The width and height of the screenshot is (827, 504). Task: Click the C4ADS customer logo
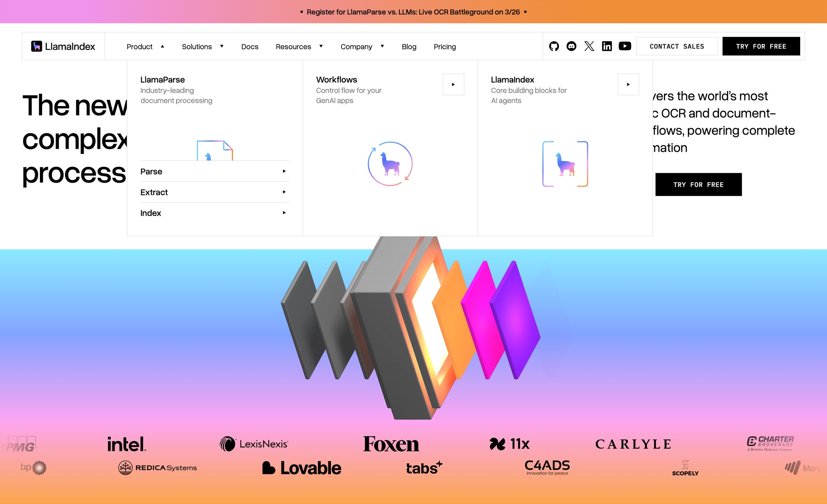(x=547, y=467)
